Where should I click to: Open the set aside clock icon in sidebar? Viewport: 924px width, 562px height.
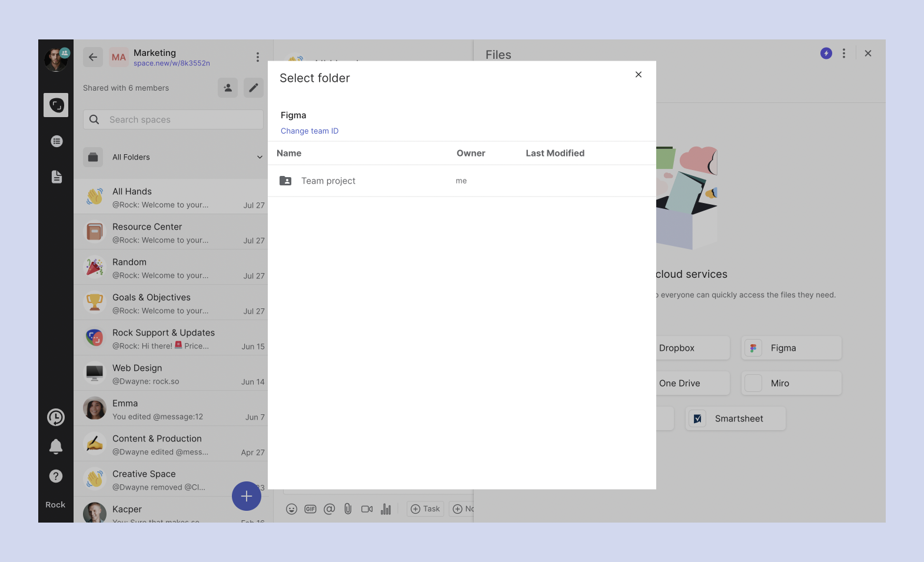click(x=56, y=417)
